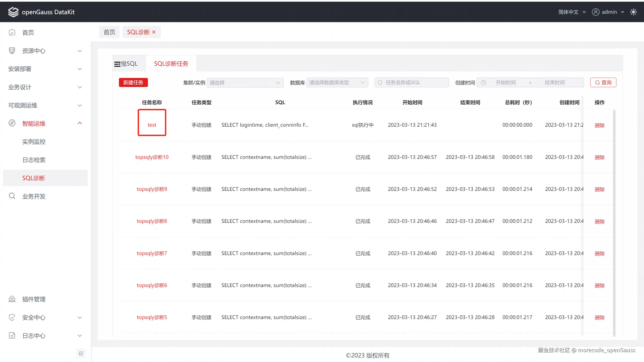Open the 数据库 type dropdown
Viewport: 644px width, 362px height.
337,82
